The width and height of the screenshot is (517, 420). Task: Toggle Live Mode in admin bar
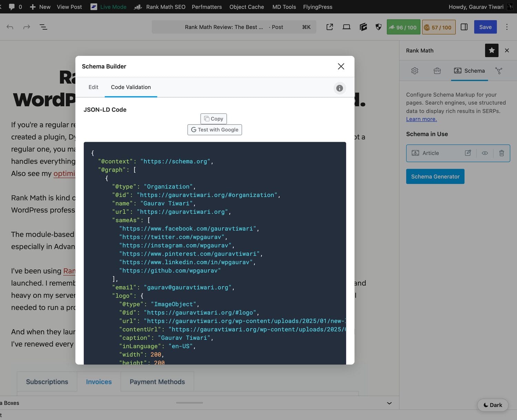point(108,7)
